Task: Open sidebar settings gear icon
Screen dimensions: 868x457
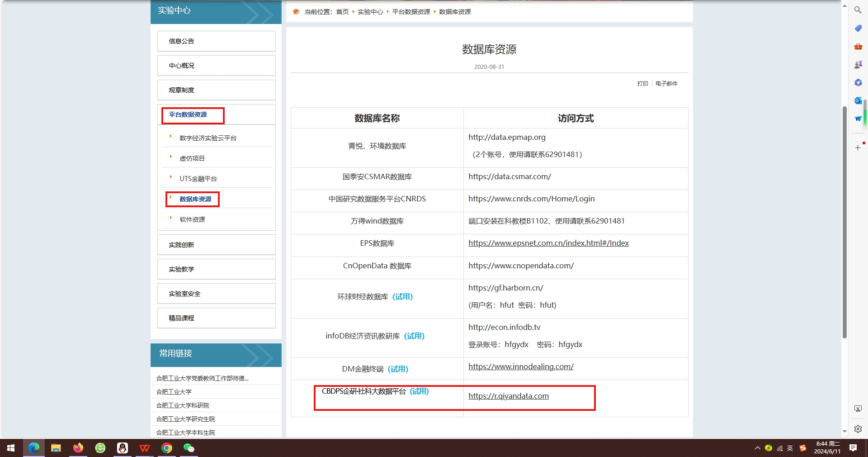Action: [858, 428]
